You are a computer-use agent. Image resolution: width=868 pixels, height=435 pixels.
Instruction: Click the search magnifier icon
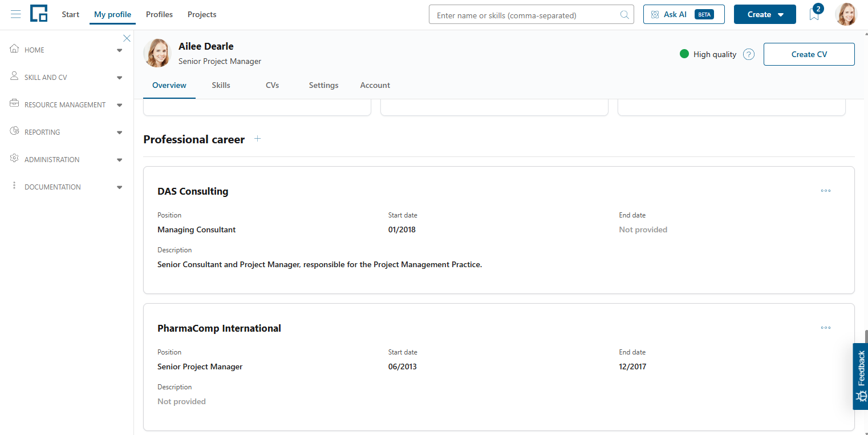[625, 15]
